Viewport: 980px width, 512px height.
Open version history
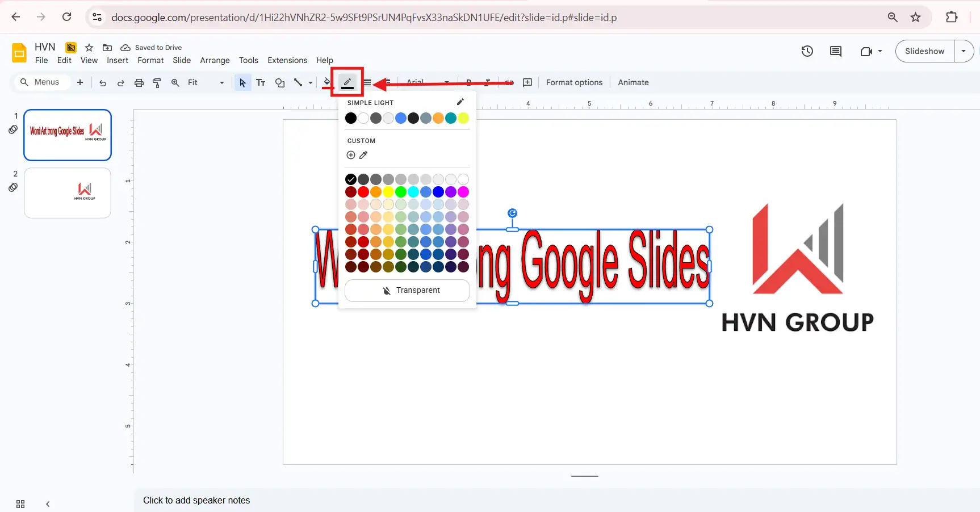(x=807, y=51)
